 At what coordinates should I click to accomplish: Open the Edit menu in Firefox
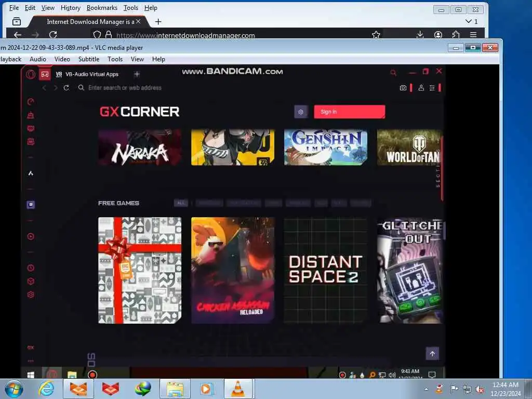point(30,8)
